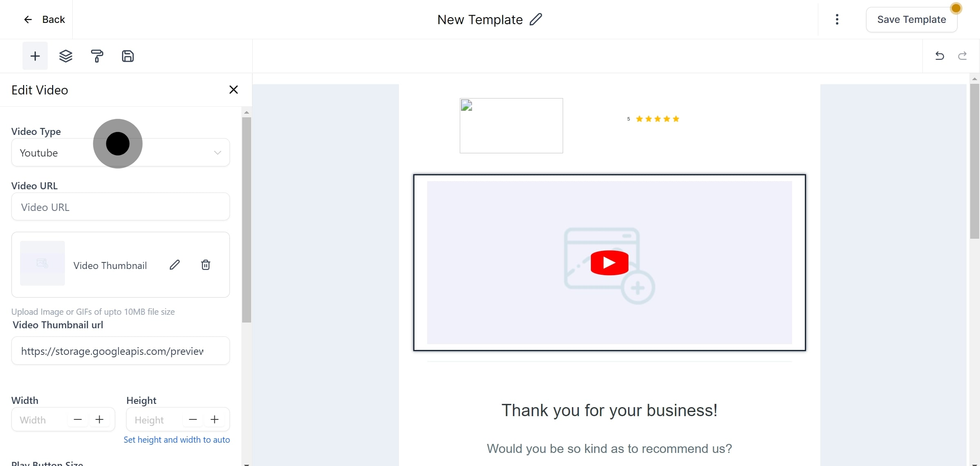Select the layers panel icon
The height and width of the screenshot is (466, 980).
66,56
